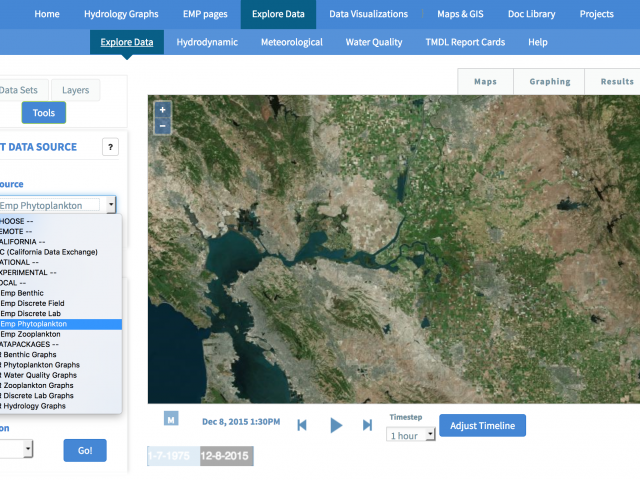Select Water Quality Graphs data package
The width and height of the screenshot is (640, 480).
click(x=61, y=375)
